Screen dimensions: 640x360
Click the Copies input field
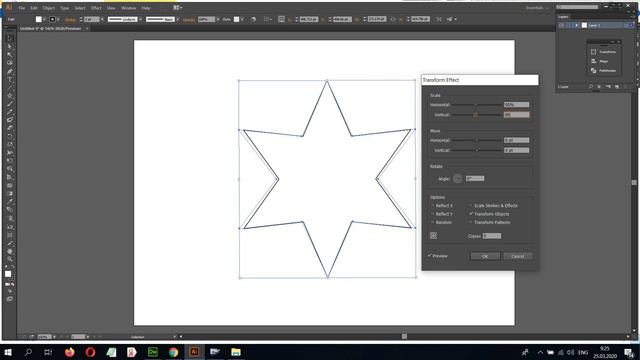pos(492,236)
